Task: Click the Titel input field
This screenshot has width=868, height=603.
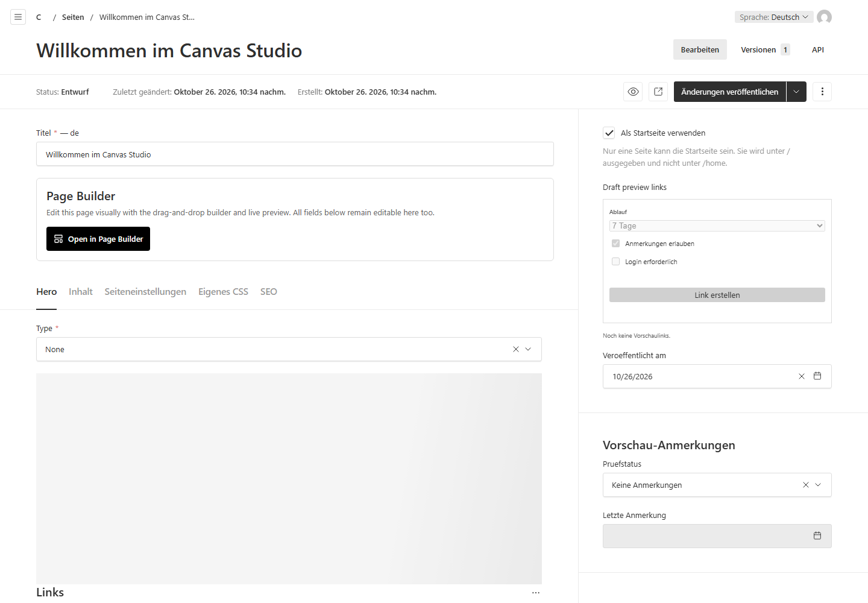Action: (x=295, y=154)
